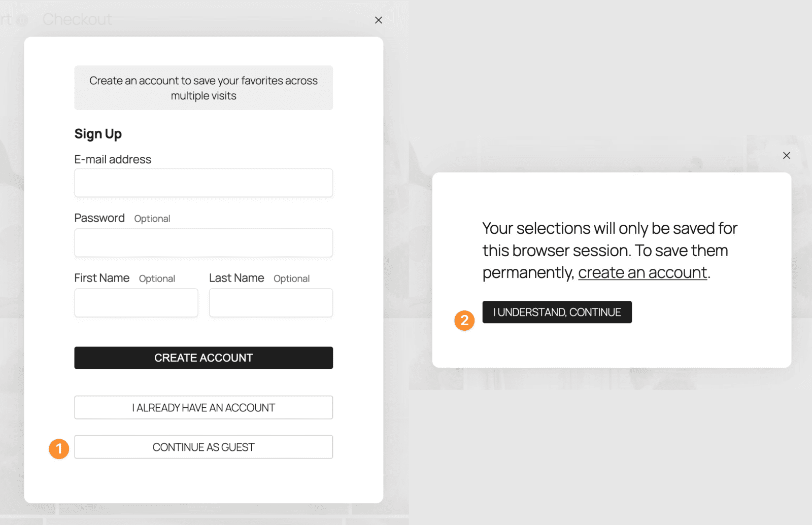Screen dimensions: 812x525
Task: Click the First Name label
Action: click(x=102, y=278)
